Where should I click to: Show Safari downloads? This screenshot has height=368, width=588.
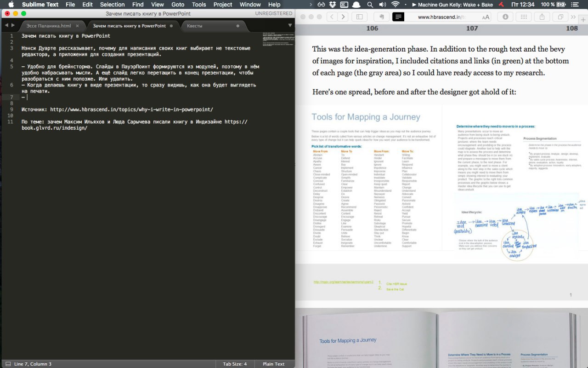[505, 17]
